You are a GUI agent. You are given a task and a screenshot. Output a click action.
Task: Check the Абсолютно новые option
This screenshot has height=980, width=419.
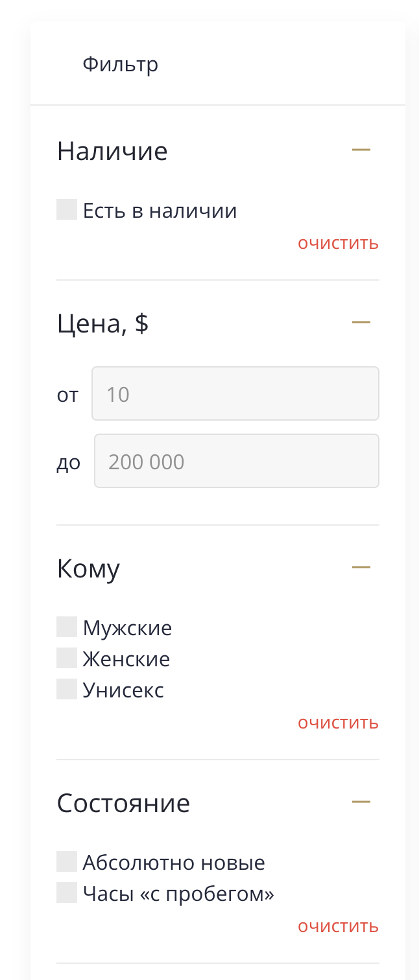67,862
